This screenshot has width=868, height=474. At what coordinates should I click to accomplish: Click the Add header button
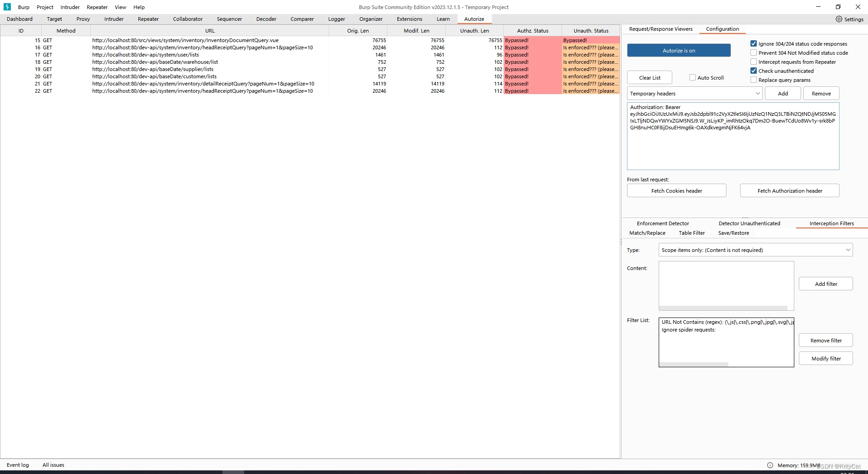(x=783, y=94)
